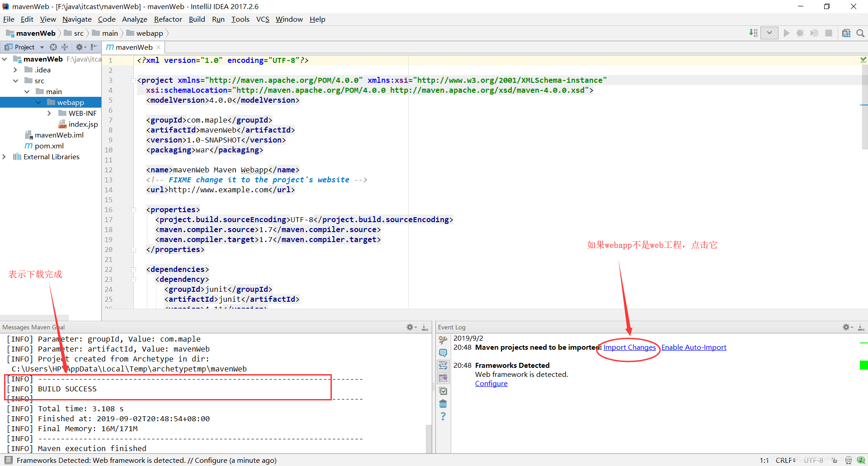This screenshot has height=466, width=868.
Task: Open the File menu
Action: 9,19
